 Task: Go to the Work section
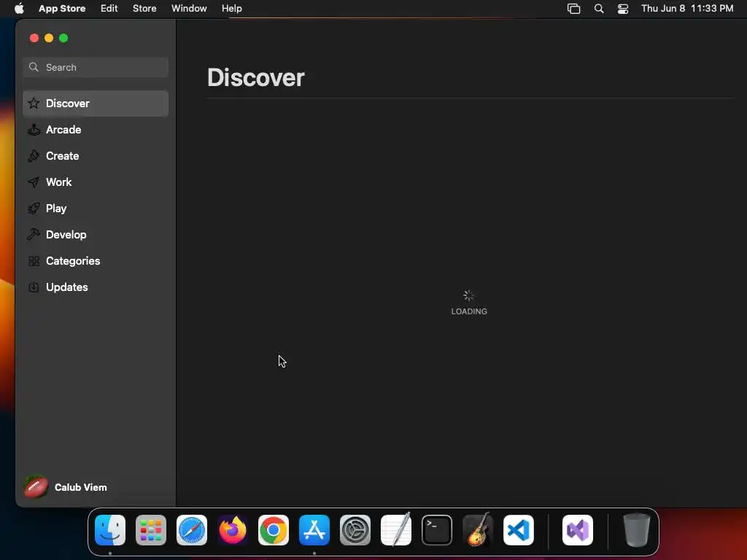pyautogui.click(x=96, y=182)
